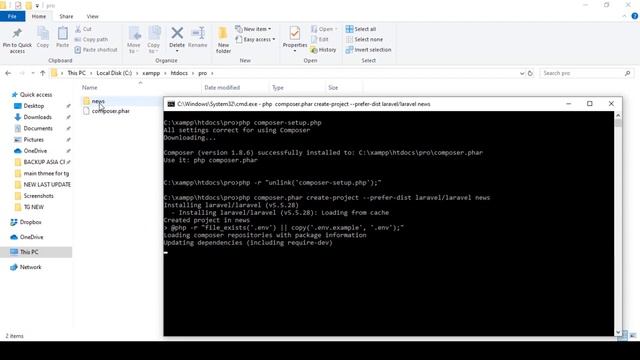Screen dimensions: 640x360
Task: Open Screenshots folder in sidebar
Action: 38,196
